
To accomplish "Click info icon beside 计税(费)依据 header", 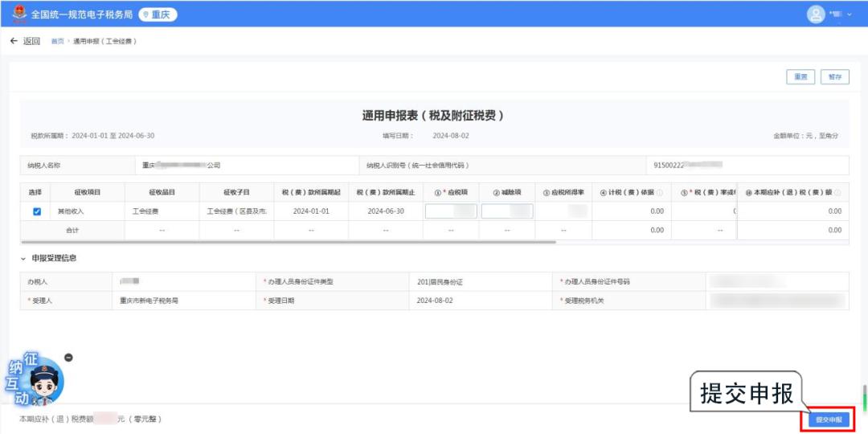I will tap(660, 193).
